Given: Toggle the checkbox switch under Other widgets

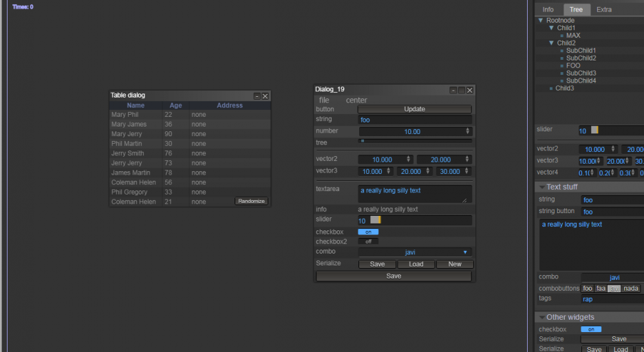Looking at the screenshot, I should point(591,329).
